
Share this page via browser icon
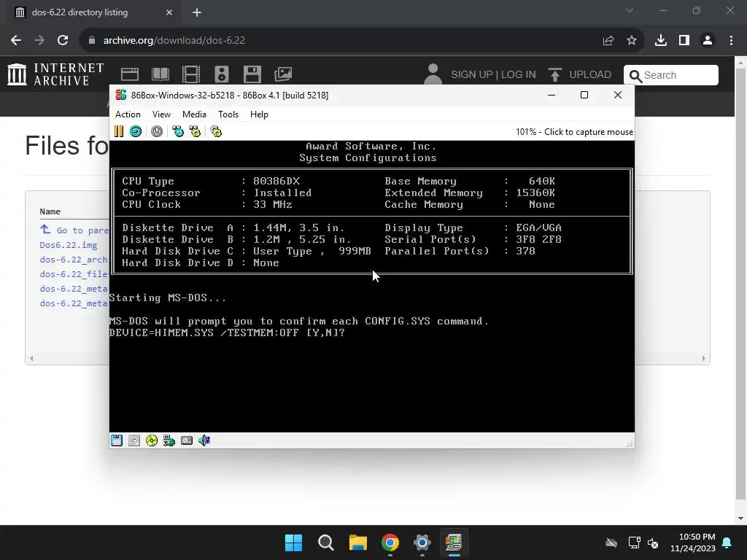tap(608, 41)
